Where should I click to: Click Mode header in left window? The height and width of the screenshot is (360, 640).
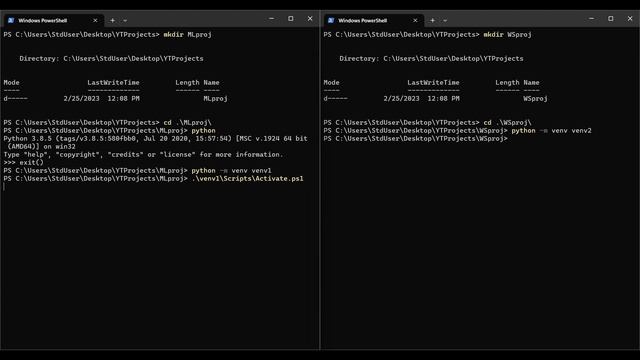coord(11,82)
